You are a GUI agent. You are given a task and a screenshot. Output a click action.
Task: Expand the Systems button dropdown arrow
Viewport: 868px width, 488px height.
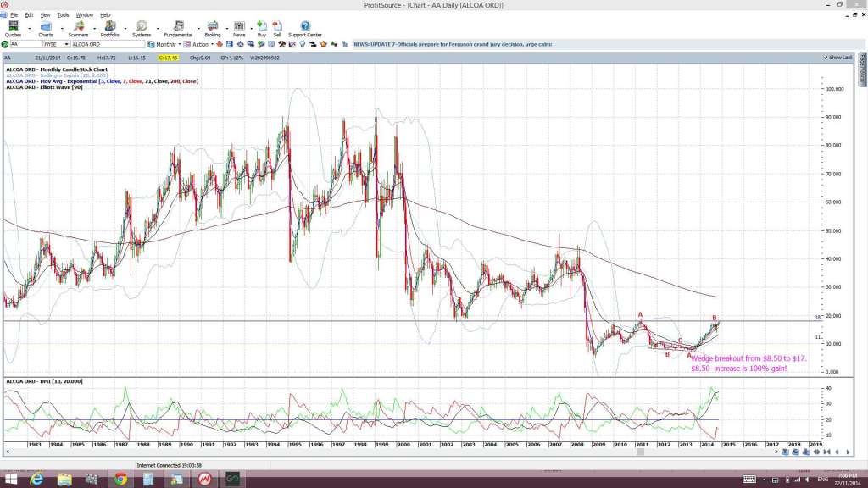[158, 29]
